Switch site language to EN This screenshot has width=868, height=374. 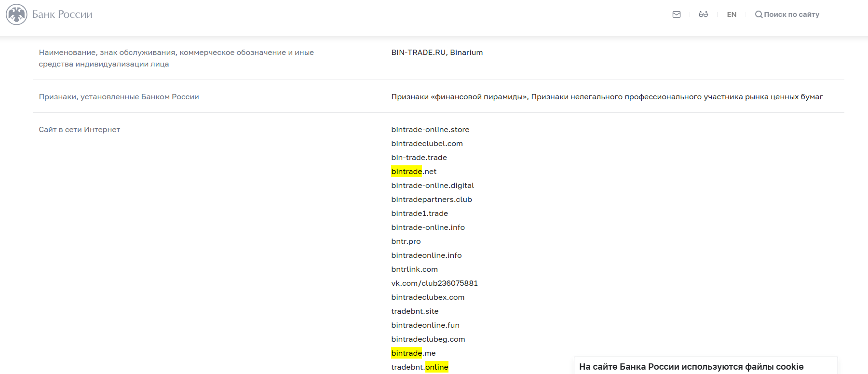pyautogui.click(x=732, y=14)
